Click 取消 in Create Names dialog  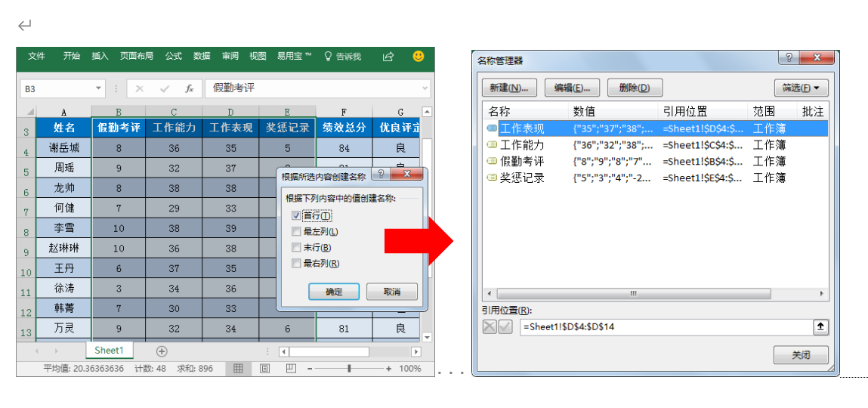[392, 292]
